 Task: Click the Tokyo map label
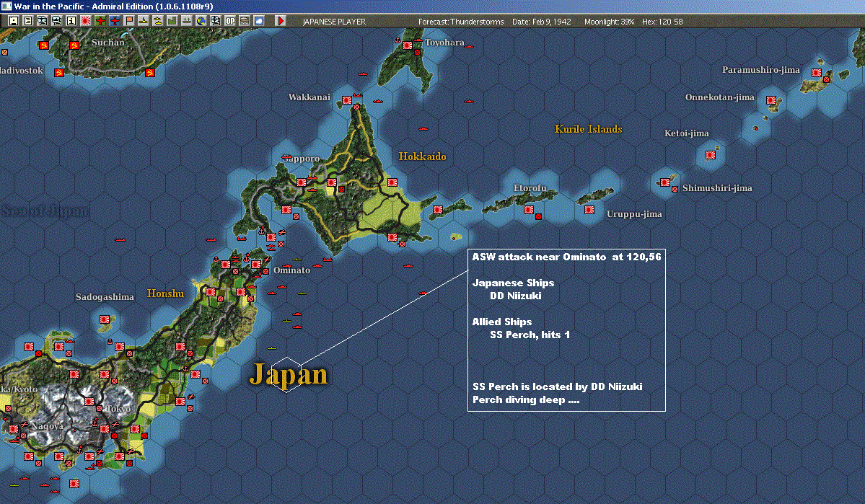coord(118,409)
